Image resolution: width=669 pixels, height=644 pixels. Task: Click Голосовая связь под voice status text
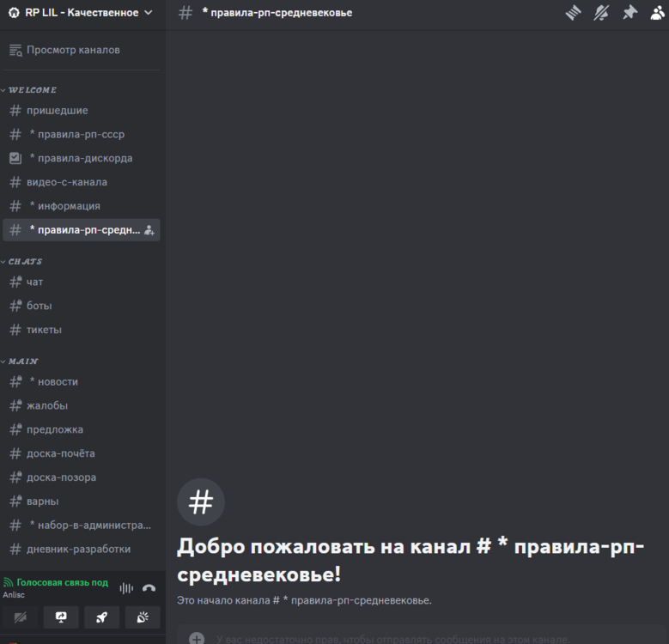click(63, 582)
